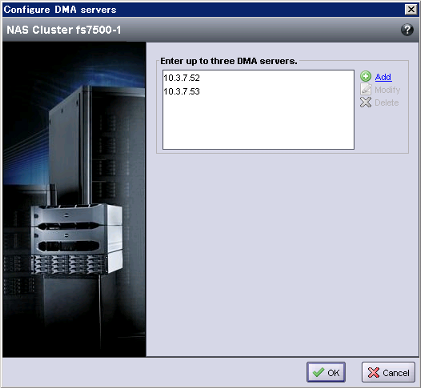Screen dimensions: 421x388
Task: Click the Modify pencil icon
Action: 366,89
